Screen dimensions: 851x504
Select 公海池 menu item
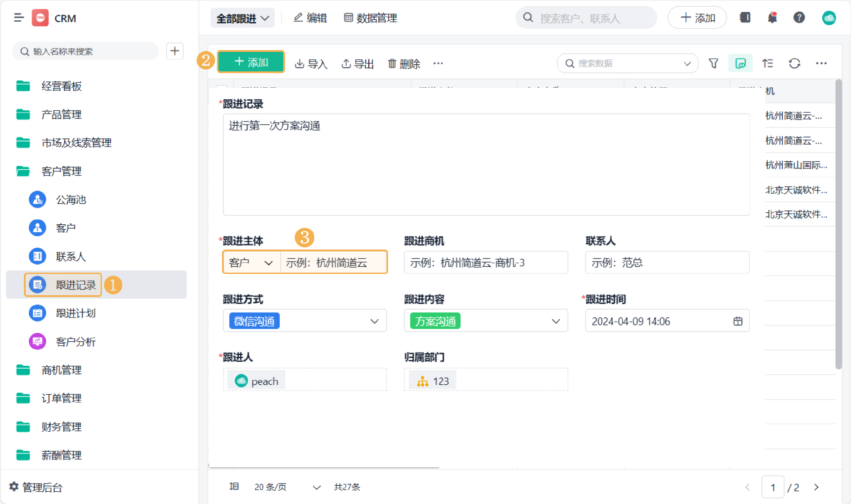(x=70, y=200)
